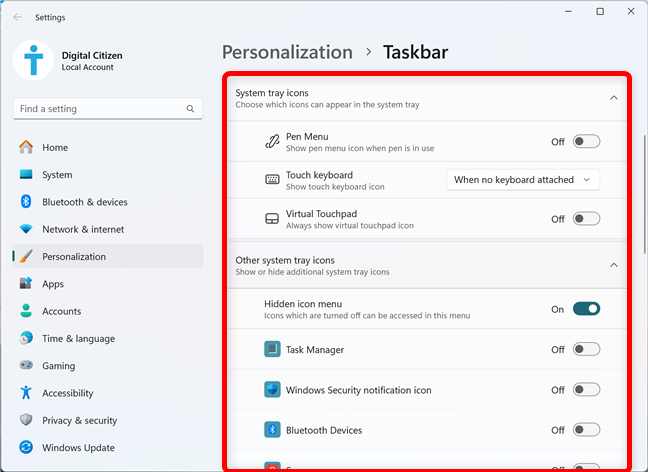Minimize the Settings window
Image resolution: width=648 pixels, height=472 pixels.
[569, 12]
